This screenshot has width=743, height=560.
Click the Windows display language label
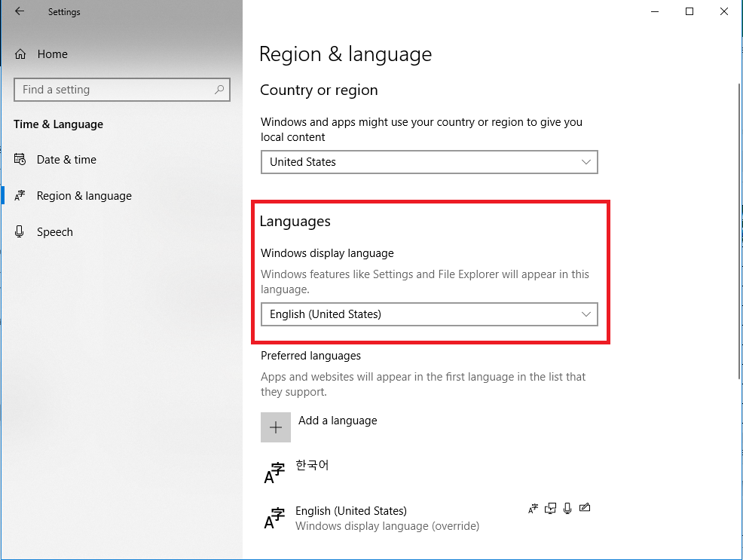coord(327,253)
